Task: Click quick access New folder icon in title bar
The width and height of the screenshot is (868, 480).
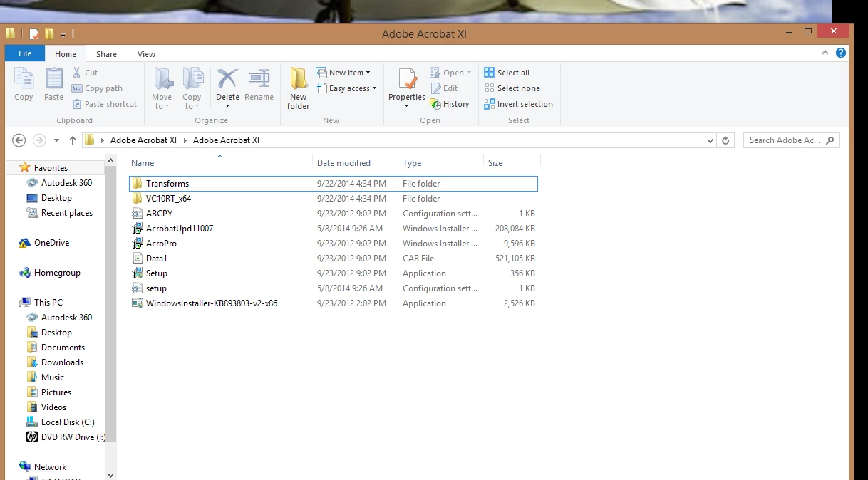Action: point(49,34)
